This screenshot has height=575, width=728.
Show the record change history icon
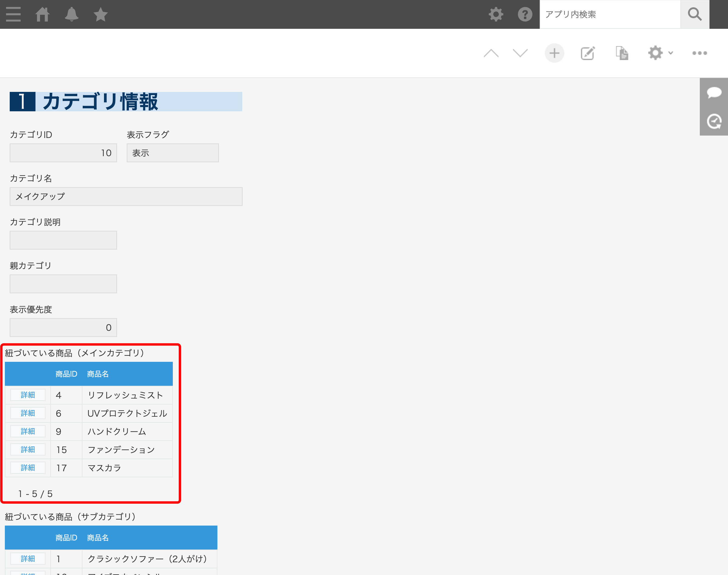tap(713, 121)
